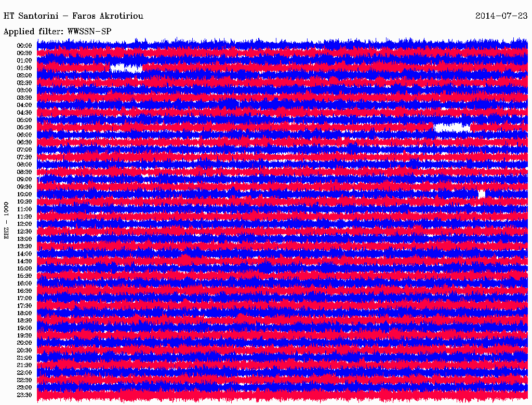The width and height of the screenshot is (532, 405).
Task: Click the white data gap in the 01:30 trace
Action: [x=126, y=68]
